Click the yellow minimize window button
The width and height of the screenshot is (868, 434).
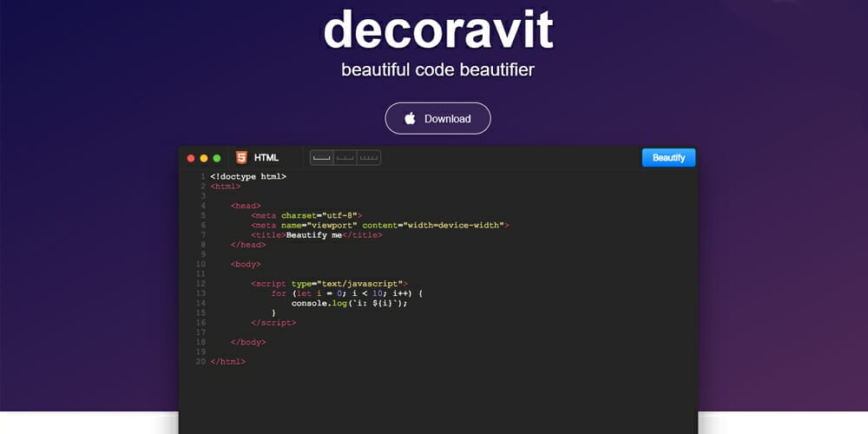[204, 158]
